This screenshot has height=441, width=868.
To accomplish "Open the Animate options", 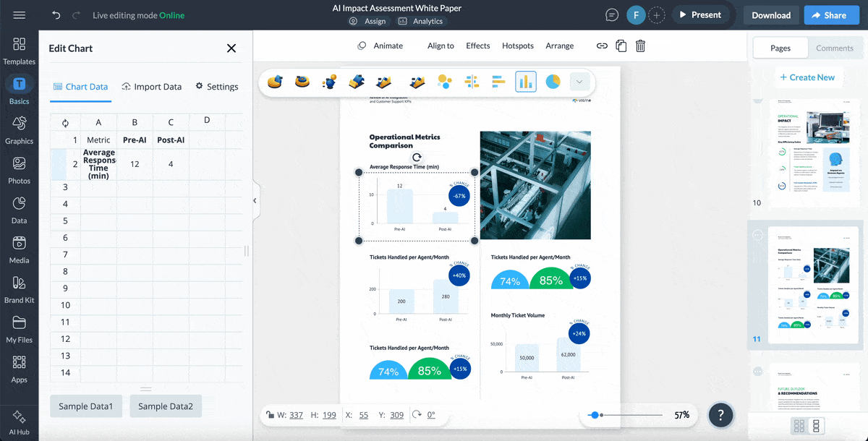I will (382, 46).
